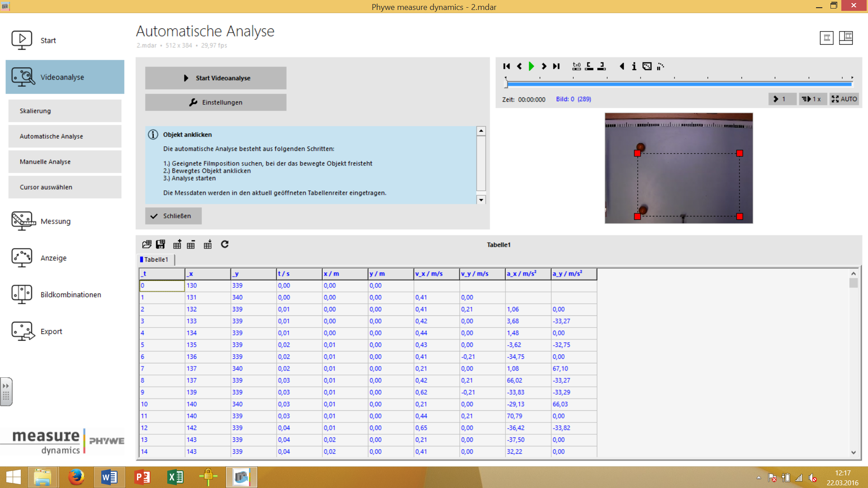
Task: Click the Start Videoanalyse button
Action: [216, 78]
